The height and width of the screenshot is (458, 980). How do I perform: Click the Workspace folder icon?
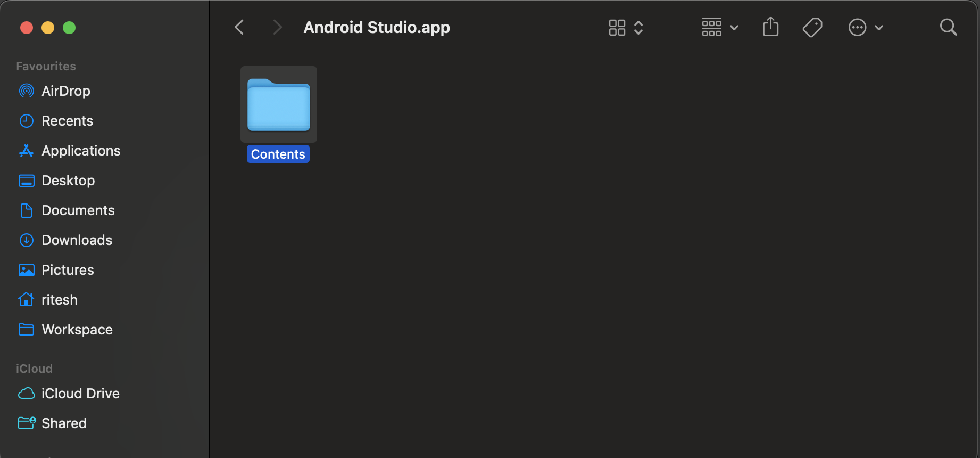[x=27, y=330]
